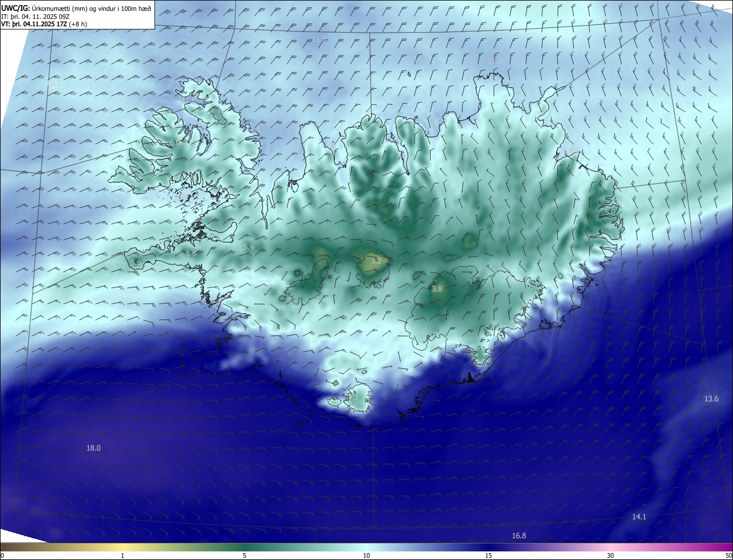Click the 5.8 value on the western peninsula
Image resolution: width=733 pixels, height=560 pixels.
(x=191, y=254)
